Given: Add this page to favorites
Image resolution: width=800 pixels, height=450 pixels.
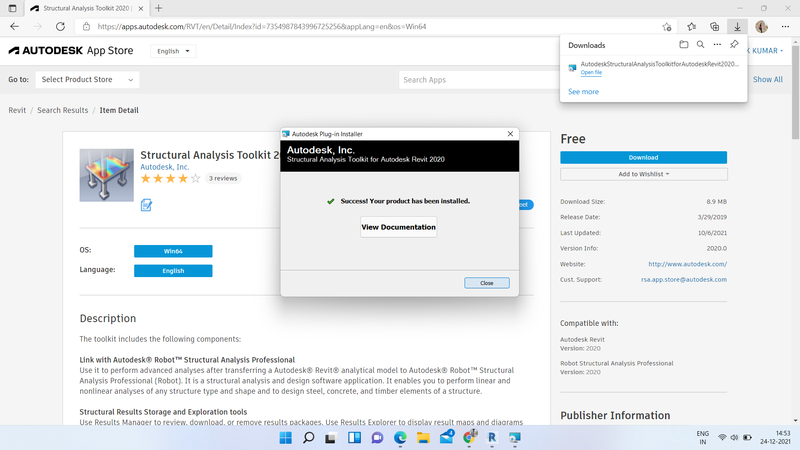Looking at the screenshot, I should click(667, 27).
